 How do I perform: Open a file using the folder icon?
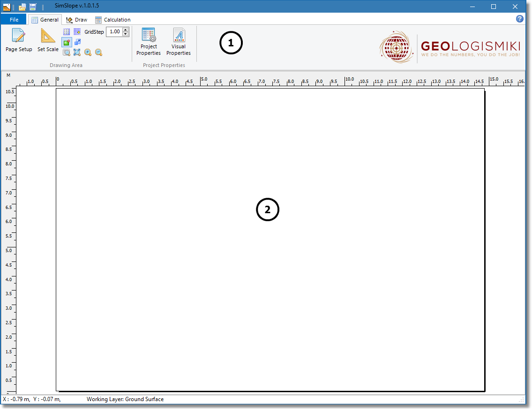pyautogui.click(x=22, y=7)
